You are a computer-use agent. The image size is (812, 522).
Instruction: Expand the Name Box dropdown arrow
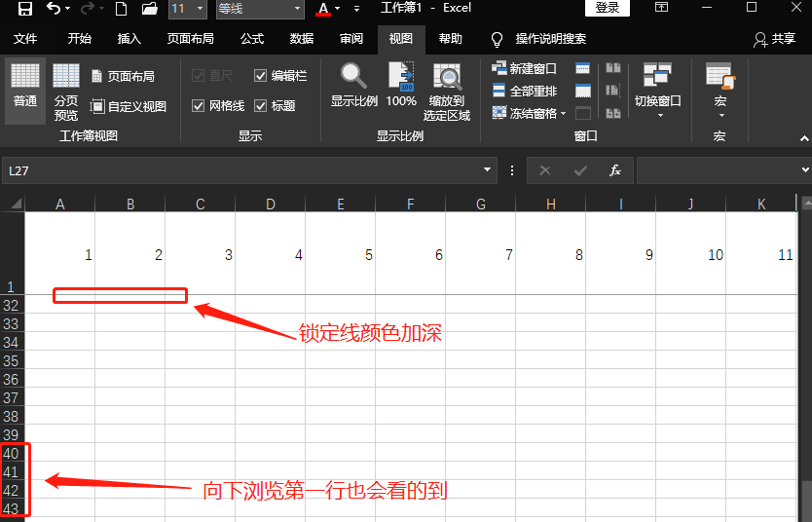click(x=488, y=170)
